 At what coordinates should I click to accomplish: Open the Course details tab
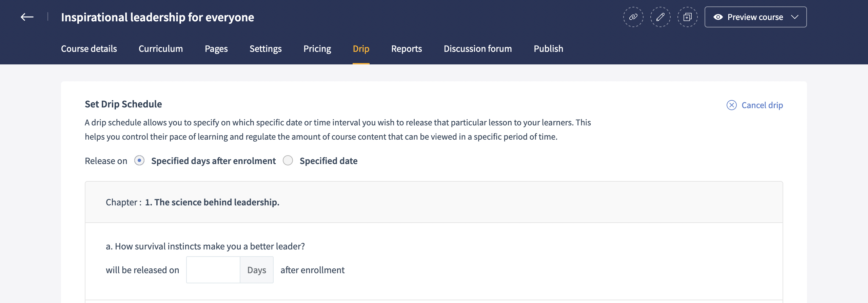click(x=89, y=49)
